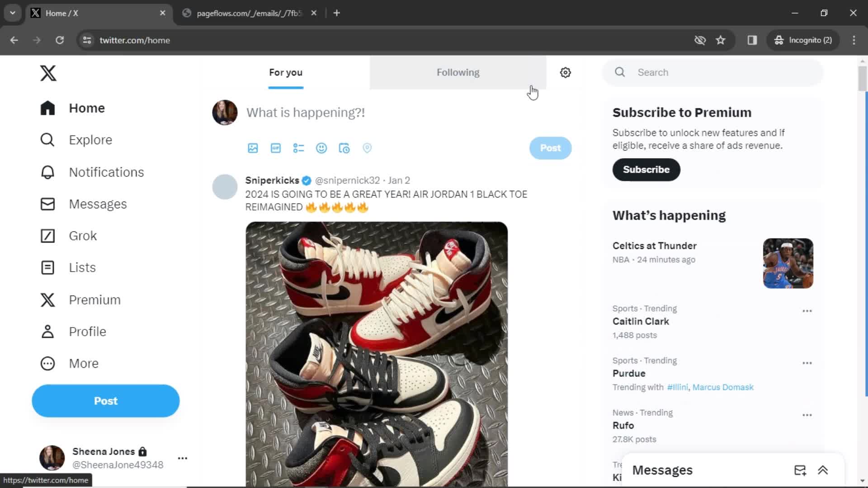
Task: Open timeline settings gear icon
Action: coord(565,72)
